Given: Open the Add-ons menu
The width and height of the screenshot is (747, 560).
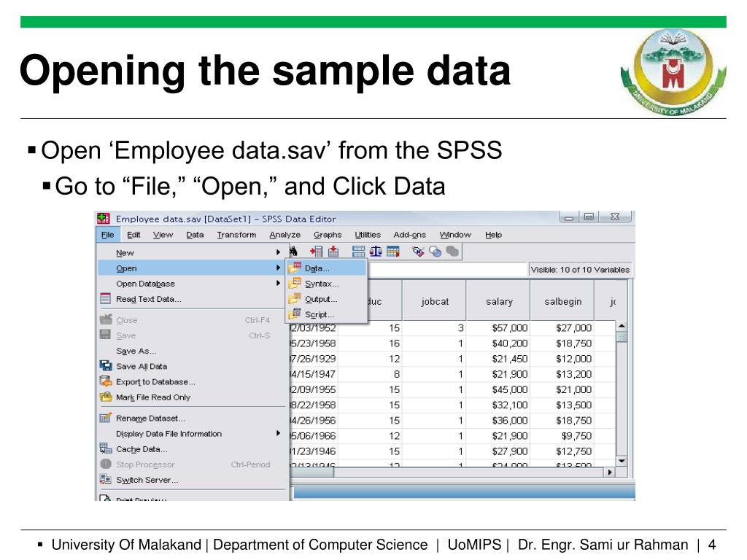Looking at the screenshot, I should click(x=410, y=235).
